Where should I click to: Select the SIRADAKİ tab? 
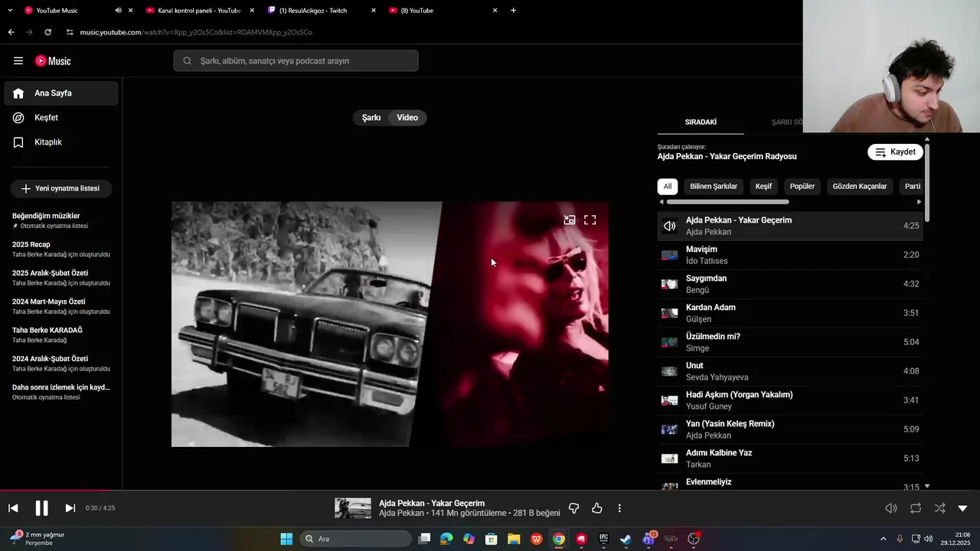pos(701,122)
